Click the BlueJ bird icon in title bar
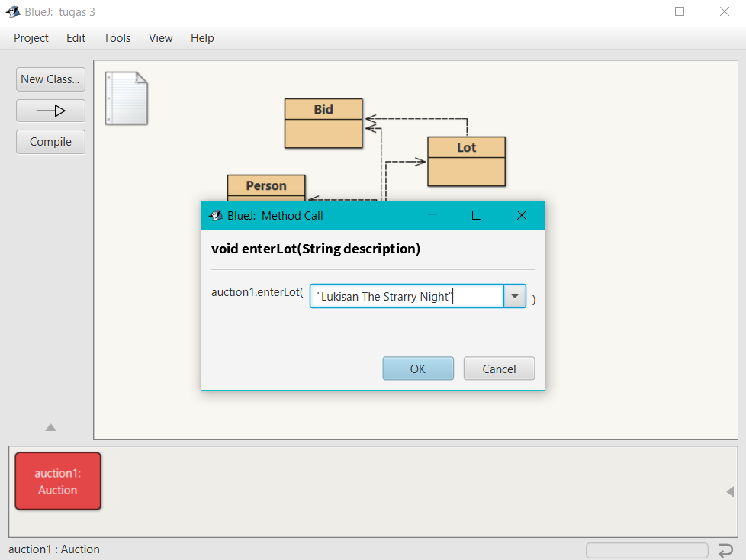The height and width of the screenshot is (560, 746). pos(13,11)
